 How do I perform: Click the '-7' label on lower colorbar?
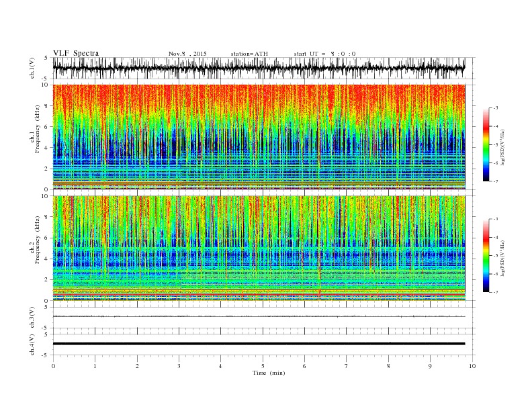496,292
